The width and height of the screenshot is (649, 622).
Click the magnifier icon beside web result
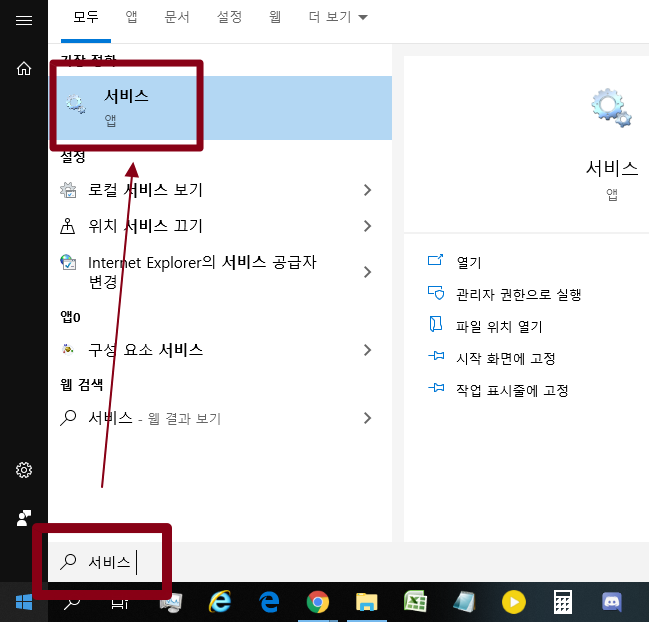(x=68, y=418)
